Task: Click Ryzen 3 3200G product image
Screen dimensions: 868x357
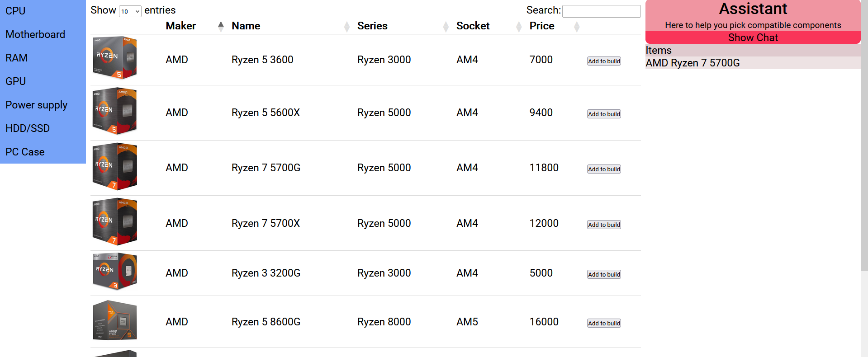Action: point(115,272)
